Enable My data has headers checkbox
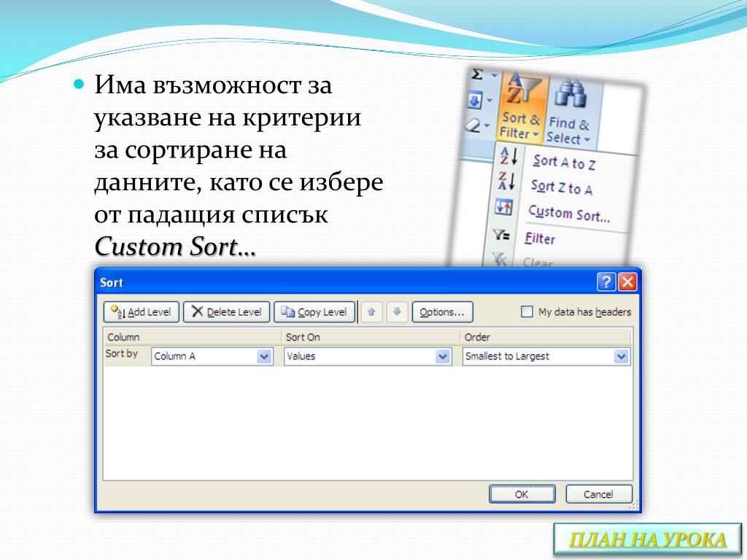747x560 pixels. coord(527,312)
